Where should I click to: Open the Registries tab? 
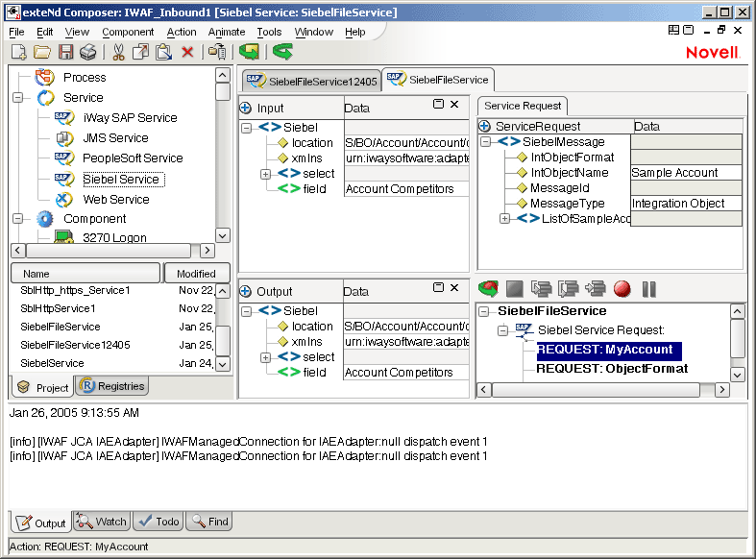113,386
